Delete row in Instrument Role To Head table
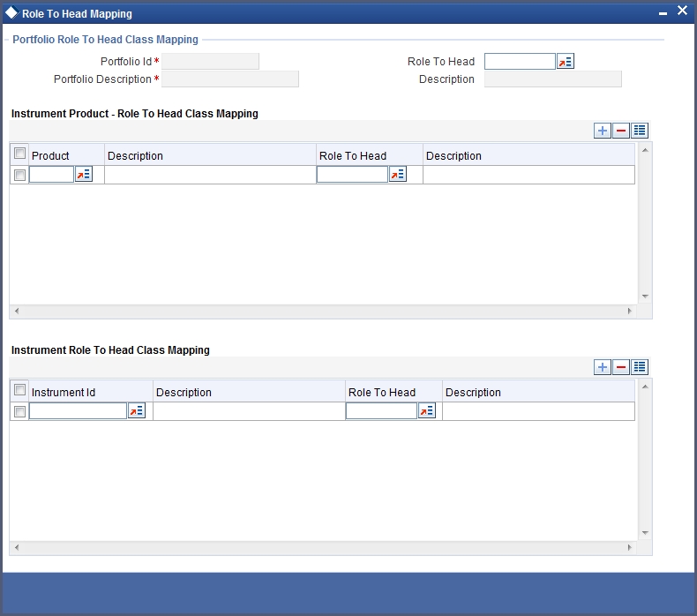Screen dimensions: 697x616 click(621, 367)
